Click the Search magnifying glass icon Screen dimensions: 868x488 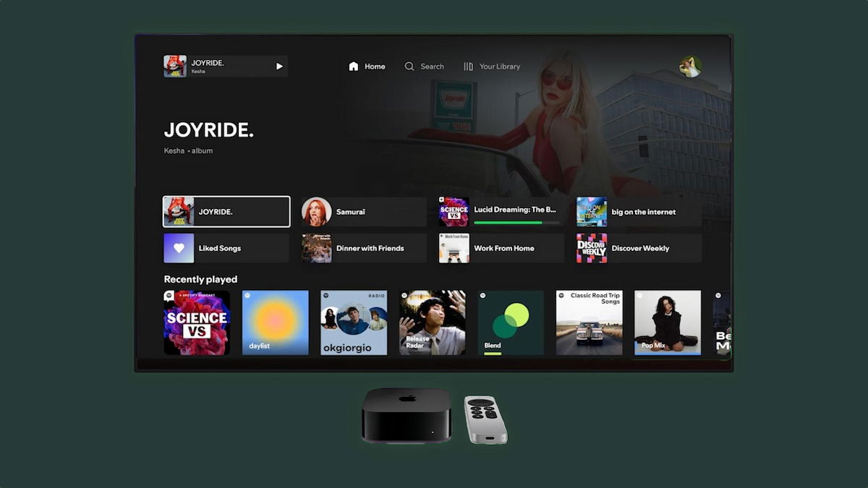tap(409, 67)
